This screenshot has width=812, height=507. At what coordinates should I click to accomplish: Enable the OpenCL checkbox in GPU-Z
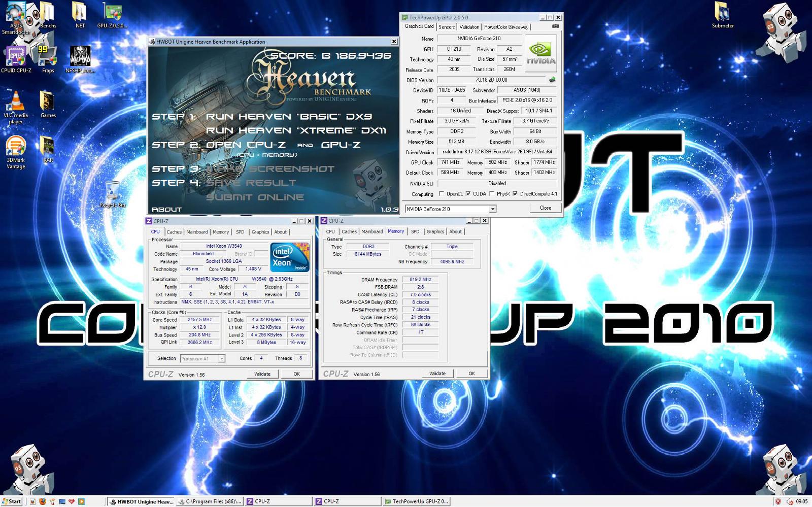coord(442,193)
